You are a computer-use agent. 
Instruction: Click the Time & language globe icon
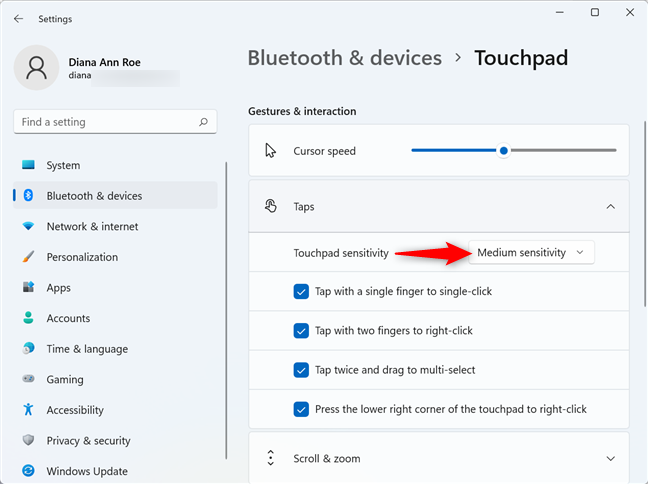[28, 348]
